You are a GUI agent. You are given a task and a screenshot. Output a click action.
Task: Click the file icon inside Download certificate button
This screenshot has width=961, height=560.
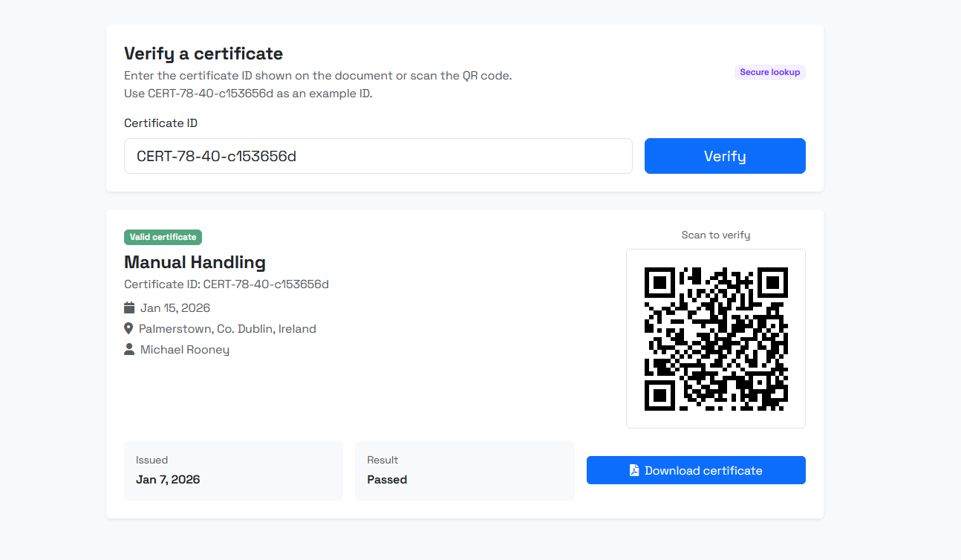tap(633, 469)
